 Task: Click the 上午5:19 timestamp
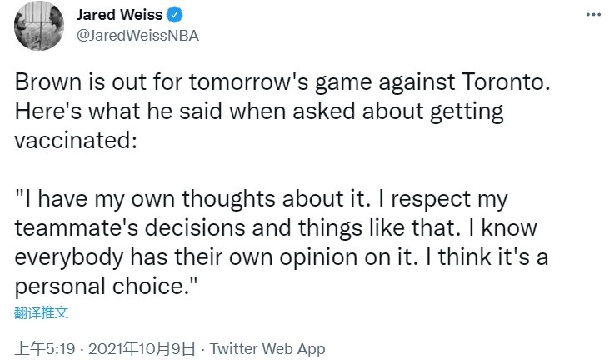tap(45, 348)
